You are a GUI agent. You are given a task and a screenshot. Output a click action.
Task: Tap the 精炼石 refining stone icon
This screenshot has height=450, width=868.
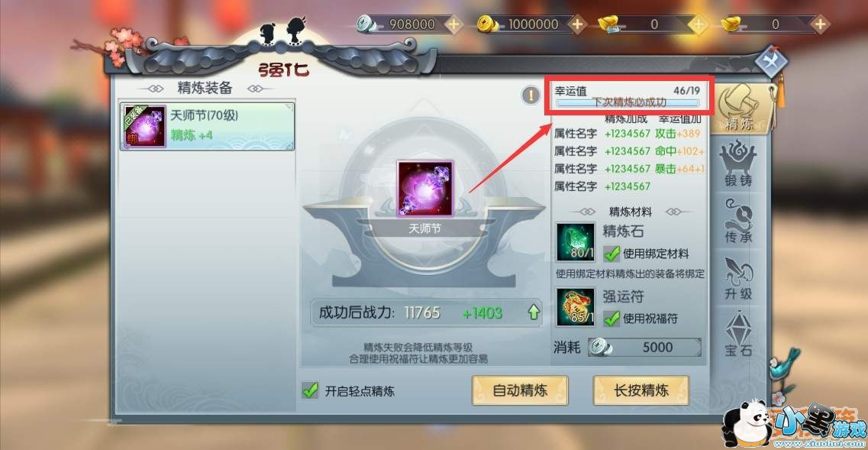coord(575,242)
